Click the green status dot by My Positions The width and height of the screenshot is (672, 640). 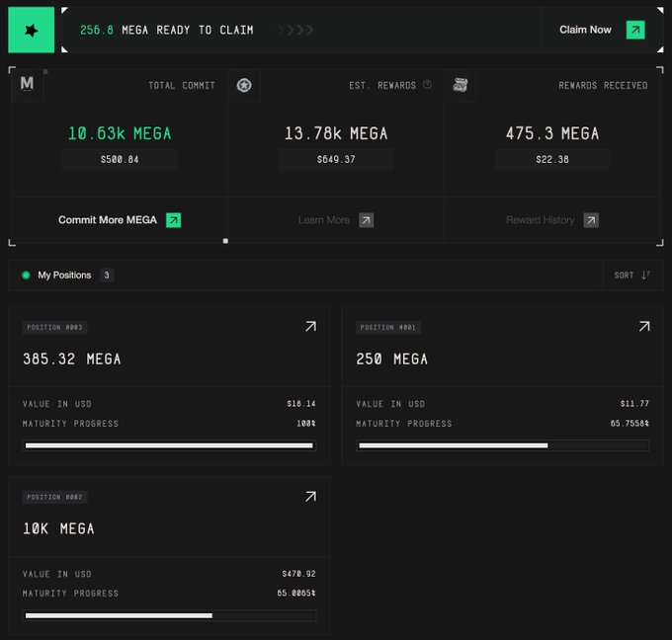[26, 275]
